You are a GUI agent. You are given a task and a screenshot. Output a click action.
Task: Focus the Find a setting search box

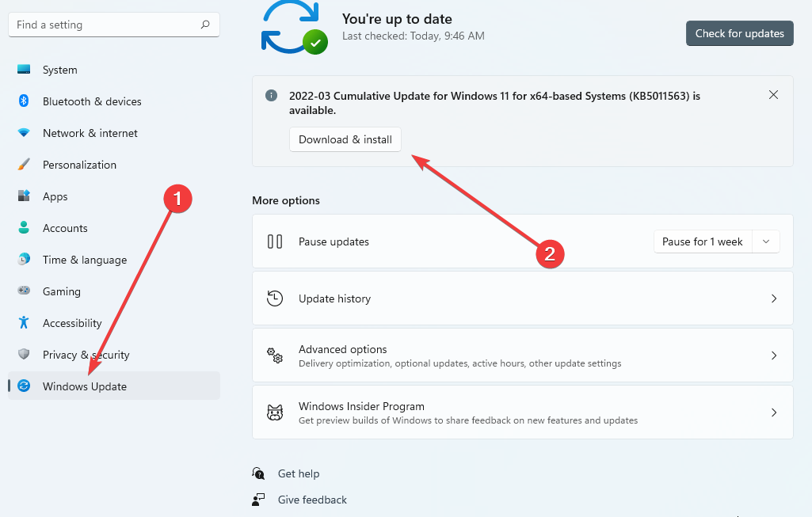tap(114, 25)
